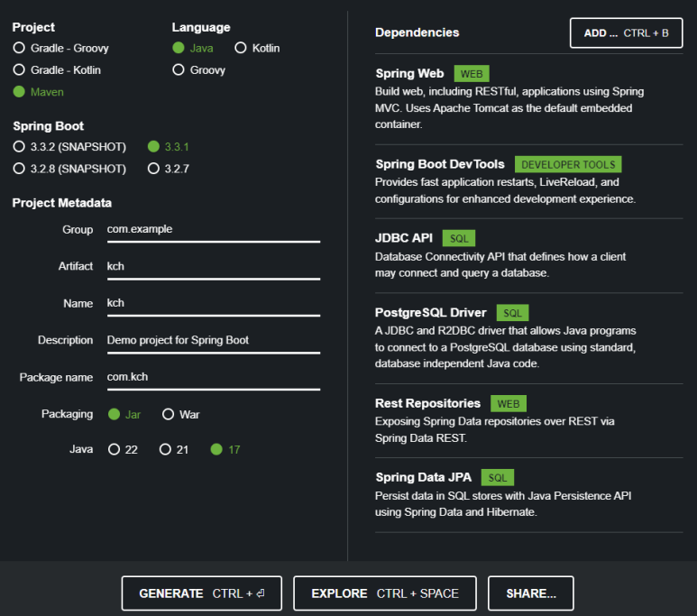This screenshot has height=616, width=697.
Task: Click the WEB tag beside Spring Web
Action: click(x=472, y=74)
